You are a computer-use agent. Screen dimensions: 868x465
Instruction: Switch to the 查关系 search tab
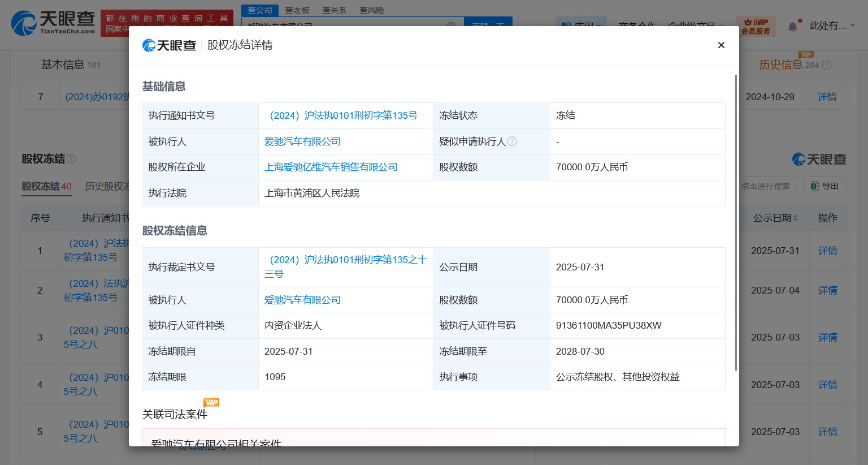click(335, 10)
